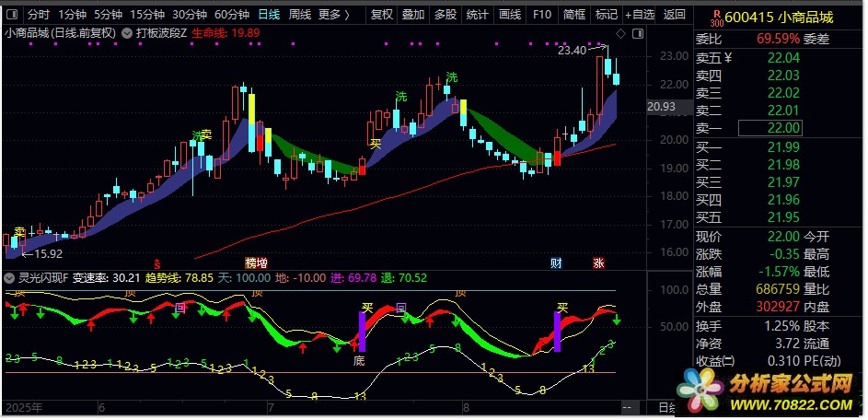
Task: Open the 统计 statistics tool
Action: point(477,15)
